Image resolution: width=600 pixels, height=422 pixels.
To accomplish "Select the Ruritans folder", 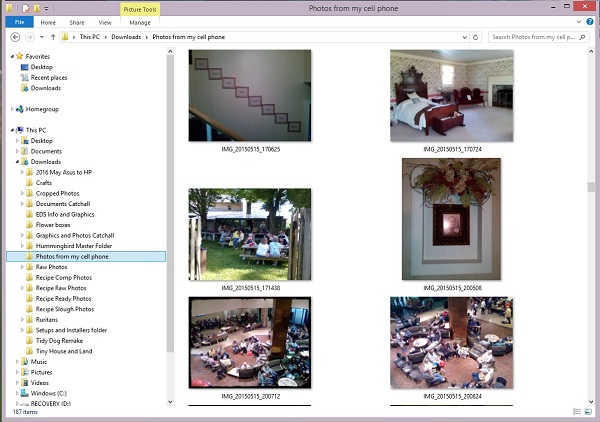I will [46, 319].
